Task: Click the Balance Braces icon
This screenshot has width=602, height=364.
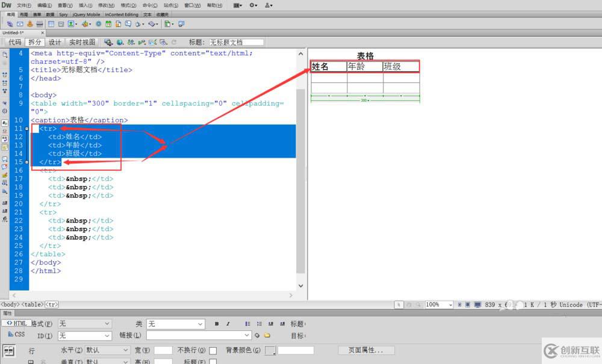Action: click(x=5, y=111)
